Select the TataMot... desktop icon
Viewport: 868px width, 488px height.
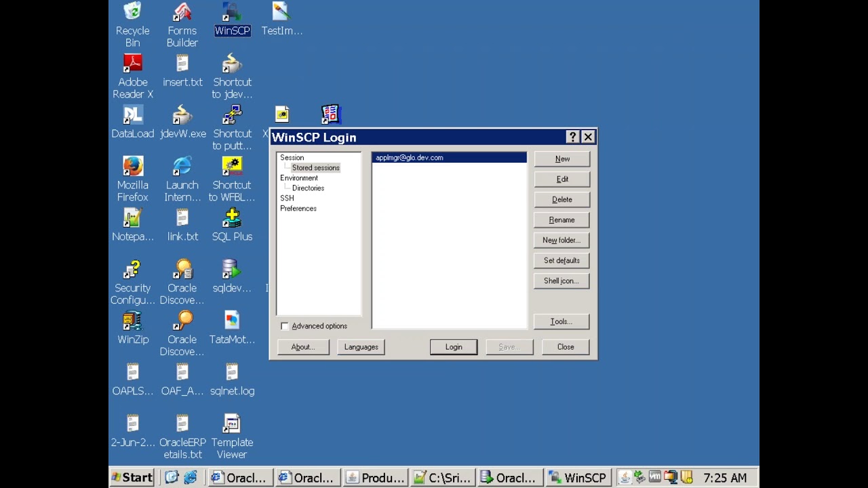(232, 328)
